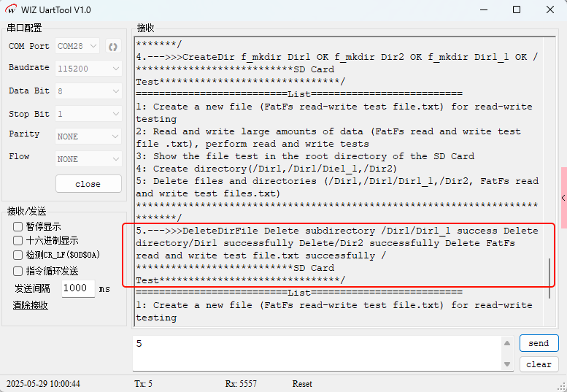Click the 清除接收 link
Image resolution: width=567 pixels, height=392 pixels.
coord(31,305)
